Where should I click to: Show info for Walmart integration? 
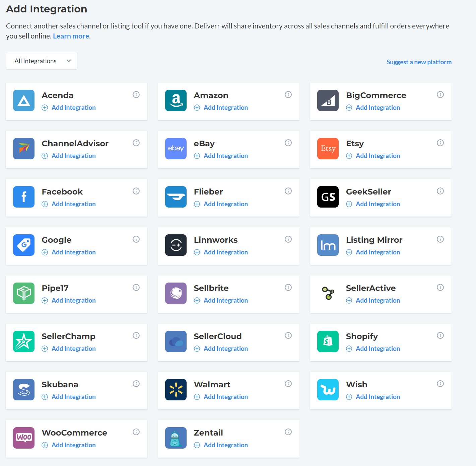(288, 384)
